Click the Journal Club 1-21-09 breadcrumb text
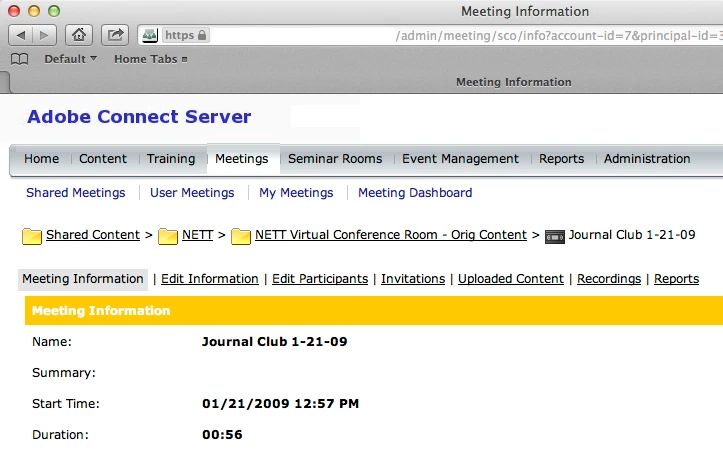 tap(632, 235)
